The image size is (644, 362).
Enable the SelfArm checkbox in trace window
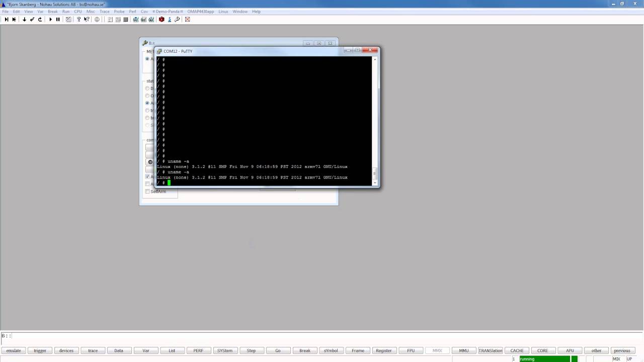pyautogui.click(x=147, y=192)
